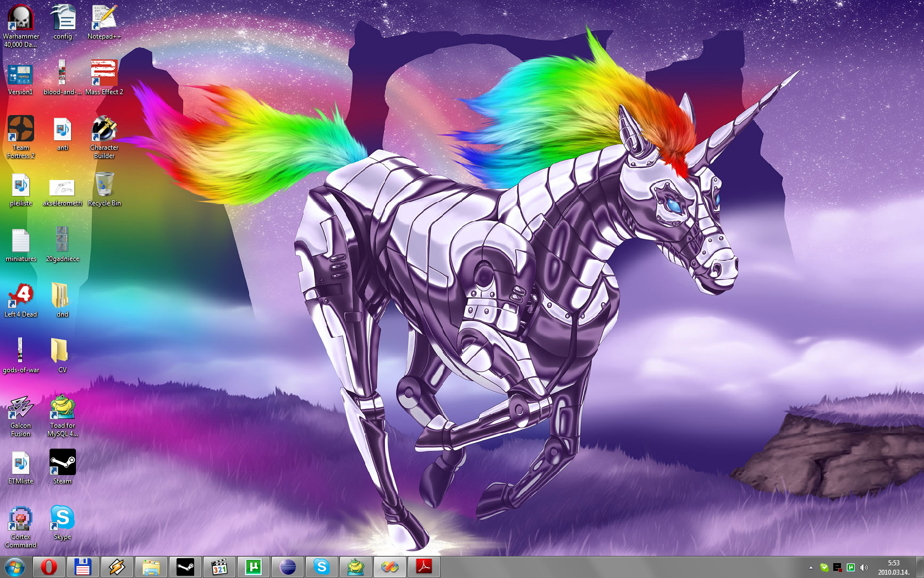Show hidden system tray icons
The width and height of the screenshot is (924, 578).
(x=811, y=568)
